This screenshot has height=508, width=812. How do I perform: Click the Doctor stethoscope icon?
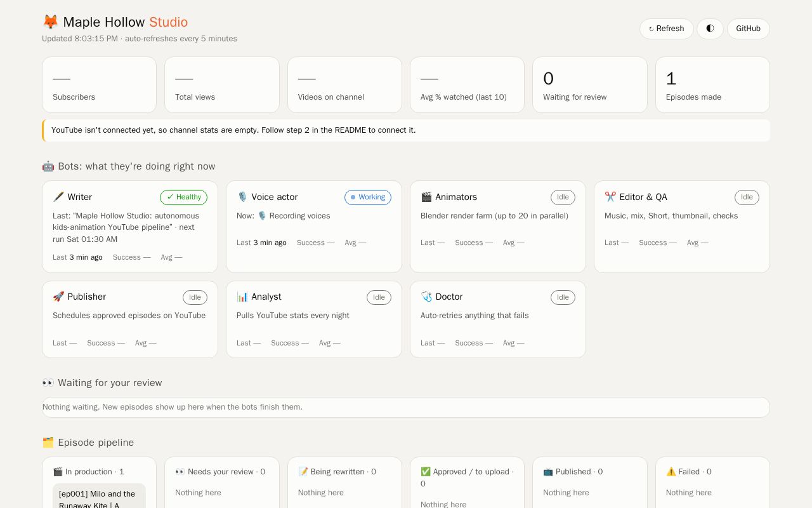tap(426, 297)
